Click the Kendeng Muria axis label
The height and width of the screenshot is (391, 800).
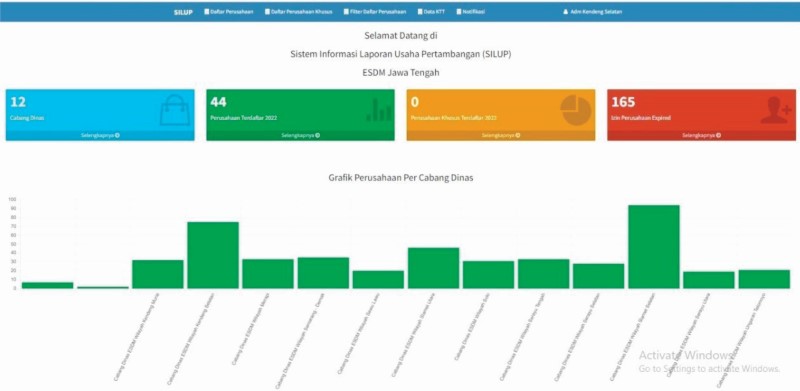click(x=138, y=337)
